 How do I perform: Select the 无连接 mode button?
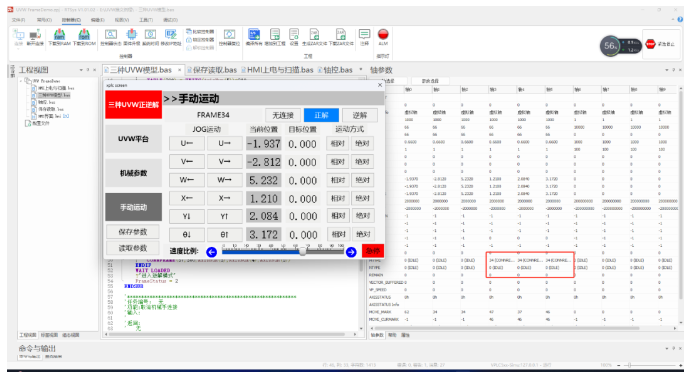pos(282,115)
